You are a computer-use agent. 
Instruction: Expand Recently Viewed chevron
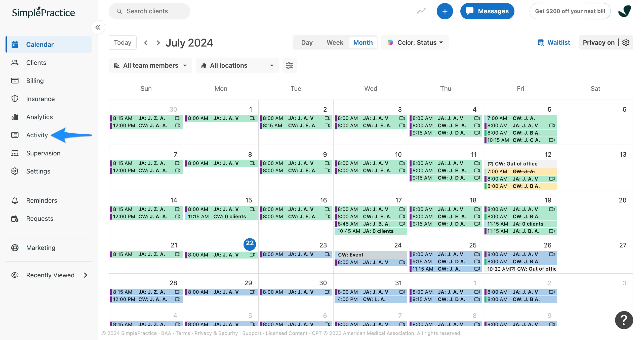86,275
